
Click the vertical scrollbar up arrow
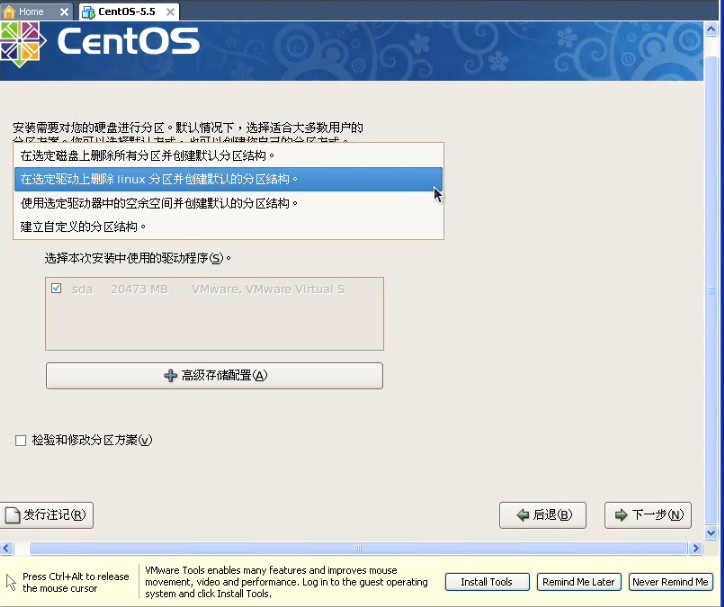tap(711, 29)
